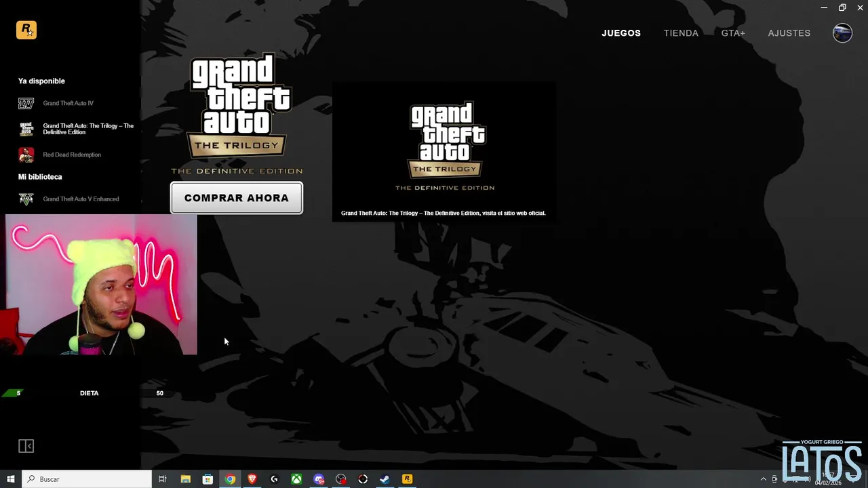Screen dimensions: 868x488
Task: Open File Explorer from the taskbar
Action: click(185, 479)
